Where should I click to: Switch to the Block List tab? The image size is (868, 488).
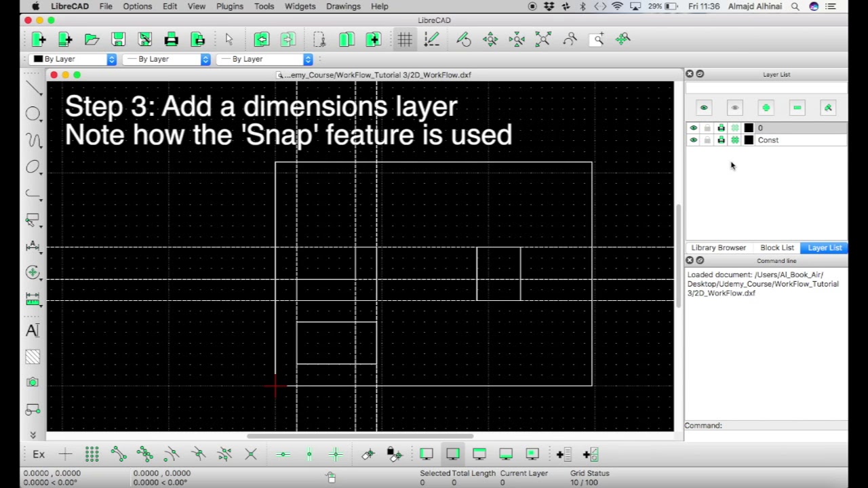click(x=777, y=248)
